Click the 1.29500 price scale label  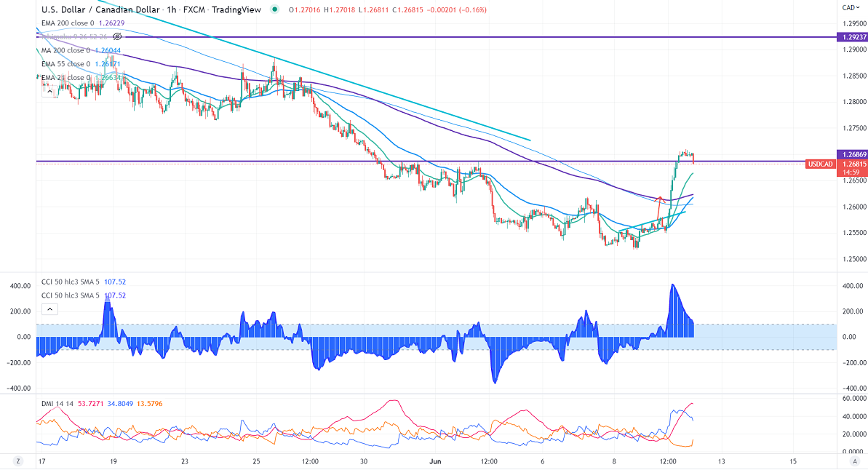tap(853, 24)
